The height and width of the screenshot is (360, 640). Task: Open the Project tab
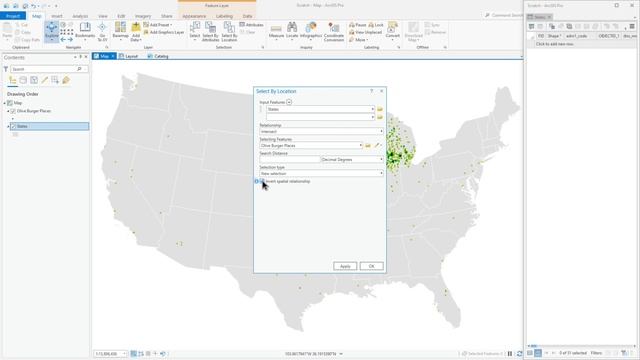point(13,16)
